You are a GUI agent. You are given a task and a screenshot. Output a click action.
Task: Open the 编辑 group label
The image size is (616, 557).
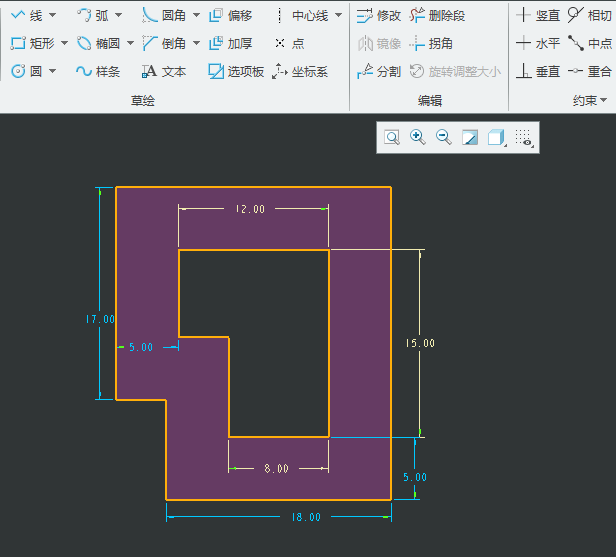430,101
